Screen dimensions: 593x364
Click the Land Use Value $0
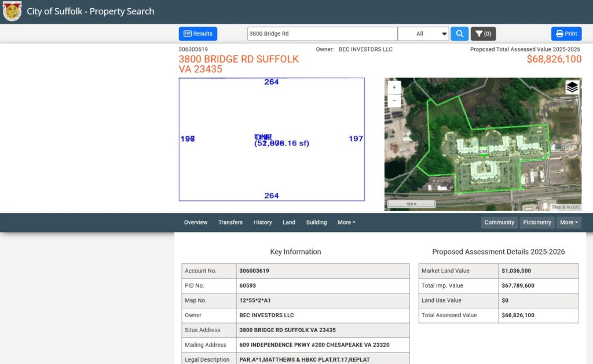pos(505,300)
